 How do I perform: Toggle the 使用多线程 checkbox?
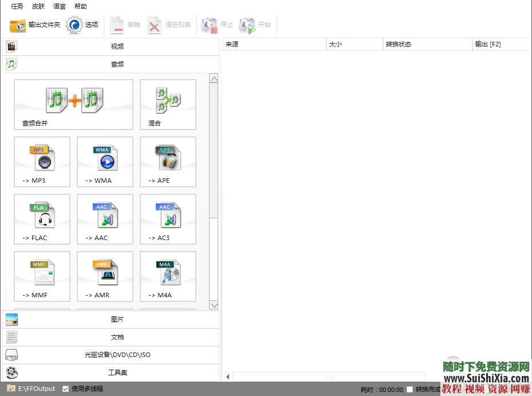(65, 389)
